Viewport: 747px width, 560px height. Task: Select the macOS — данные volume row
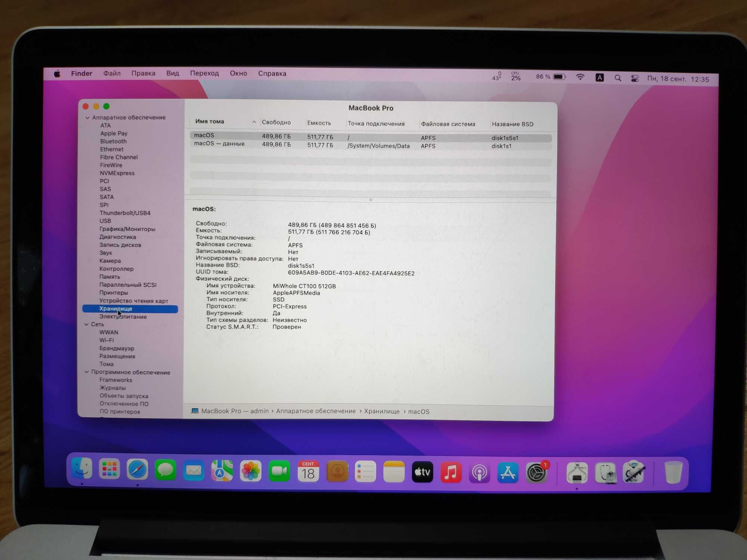[x=371, y=145]
